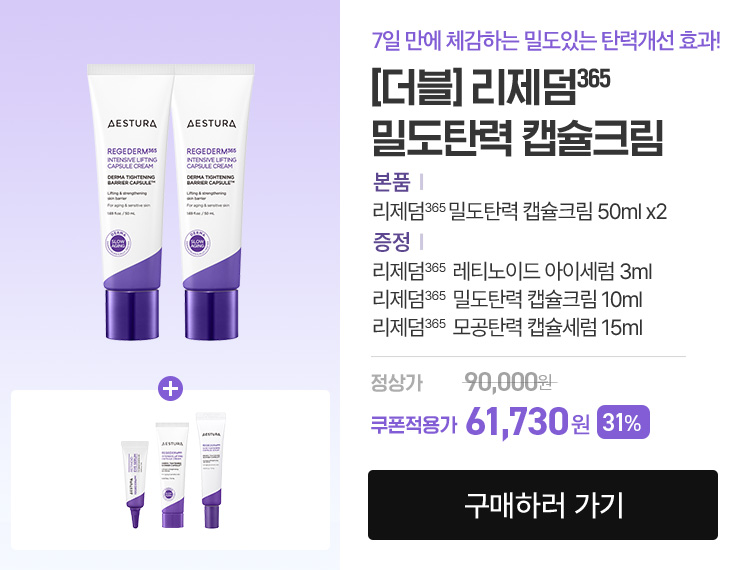Click the purple headline 7일 만에 체감하는
This screenshot has width=752, height=570.
pyautogui.click(x=547, y=40)
